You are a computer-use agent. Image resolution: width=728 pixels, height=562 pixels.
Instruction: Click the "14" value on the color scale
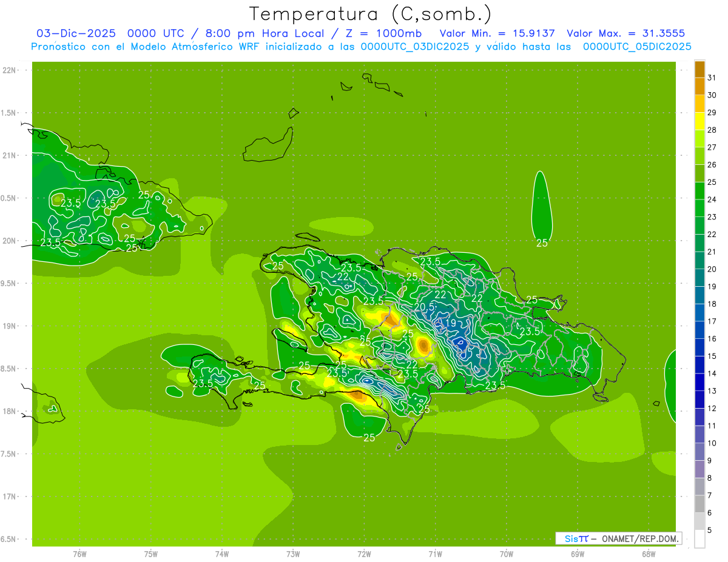click(712, 373)
